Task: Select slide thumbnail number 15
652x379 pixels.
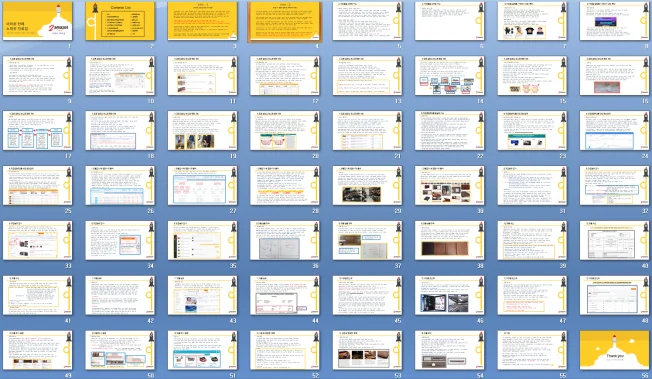Action: point(532,76)
